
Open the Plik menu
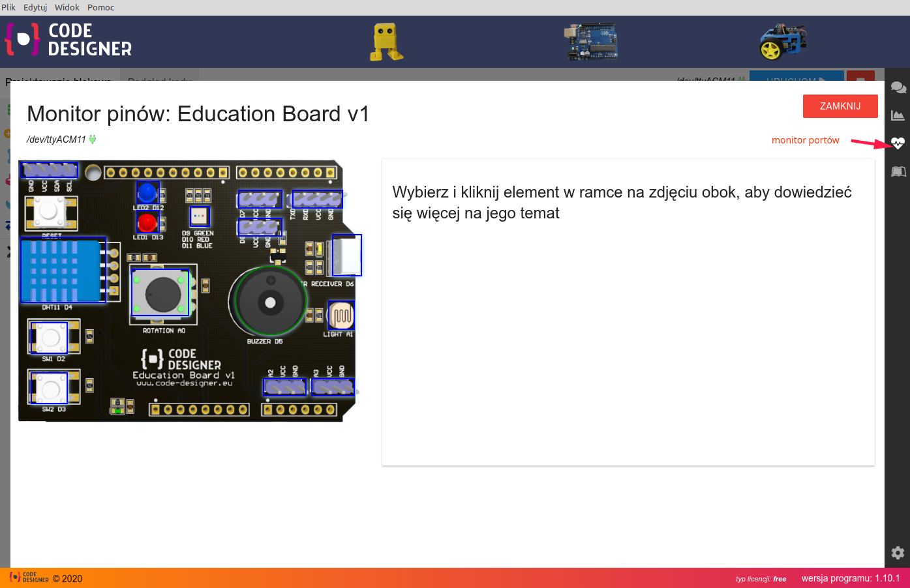tap(8, 7)
